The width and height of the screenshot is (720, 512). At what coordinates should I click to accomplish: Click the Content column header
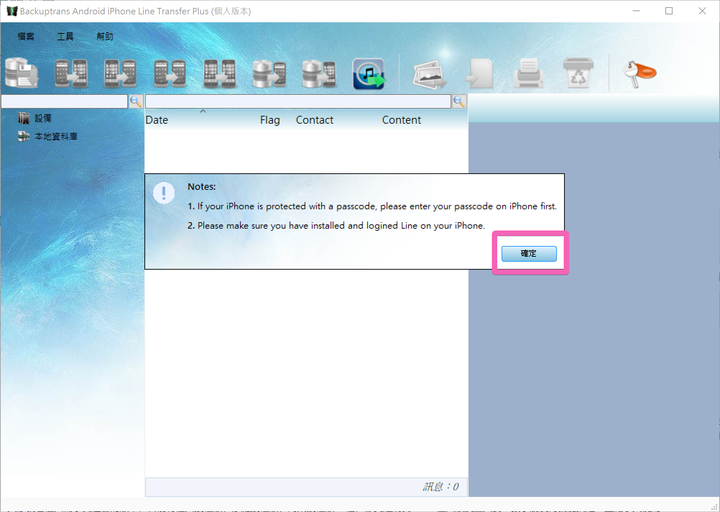coord(401,120)
